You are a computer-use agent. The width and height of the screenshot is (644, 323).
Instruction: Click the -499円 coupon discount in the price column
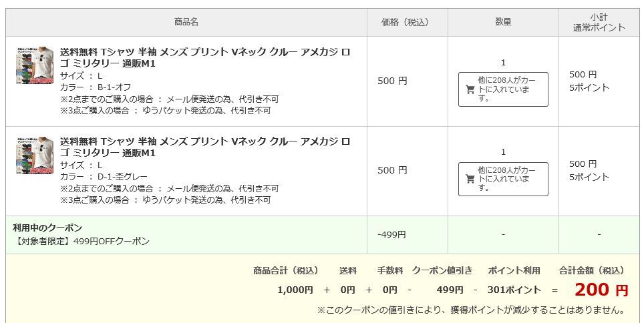tap(391, 234)
